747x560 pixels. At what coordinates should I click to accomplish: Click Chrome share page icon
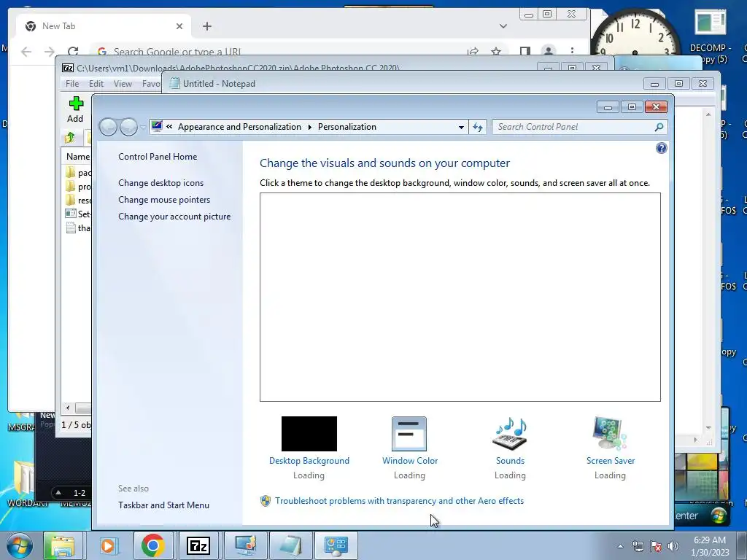473,52
